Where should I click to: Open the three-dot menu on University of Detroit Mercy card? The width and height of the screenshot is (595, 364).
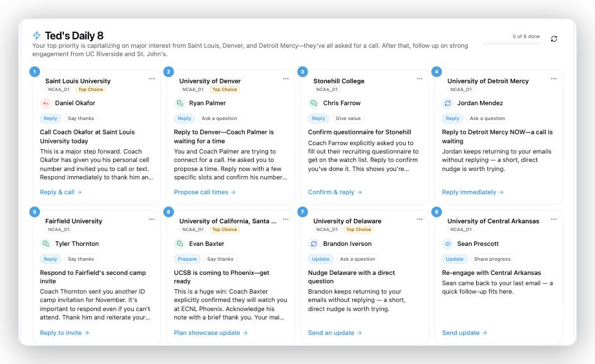click(554, 79)
